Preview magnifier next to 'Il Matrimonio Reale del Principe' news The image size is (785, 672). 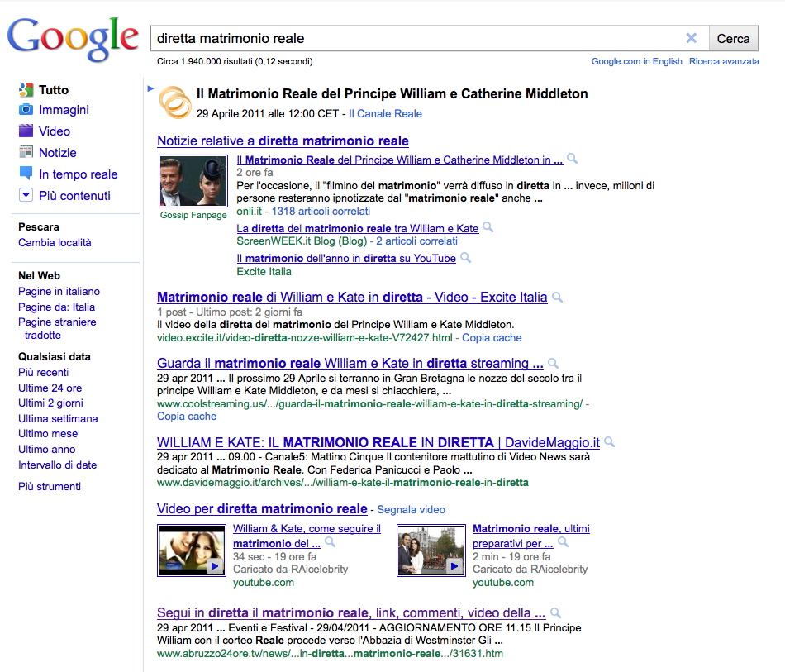tap(572, 159)
